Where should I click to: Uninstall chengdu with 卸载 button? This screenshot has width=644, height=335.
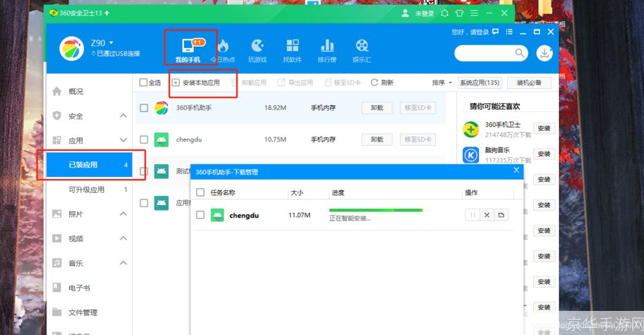pyautogui.click(x=376, y=139)
